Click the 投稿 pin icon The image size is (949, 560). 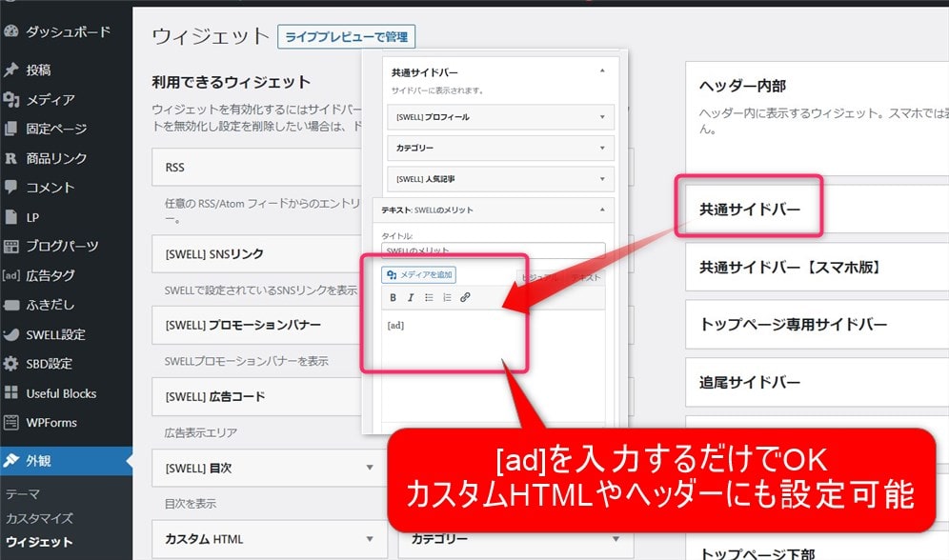point(10,70)
